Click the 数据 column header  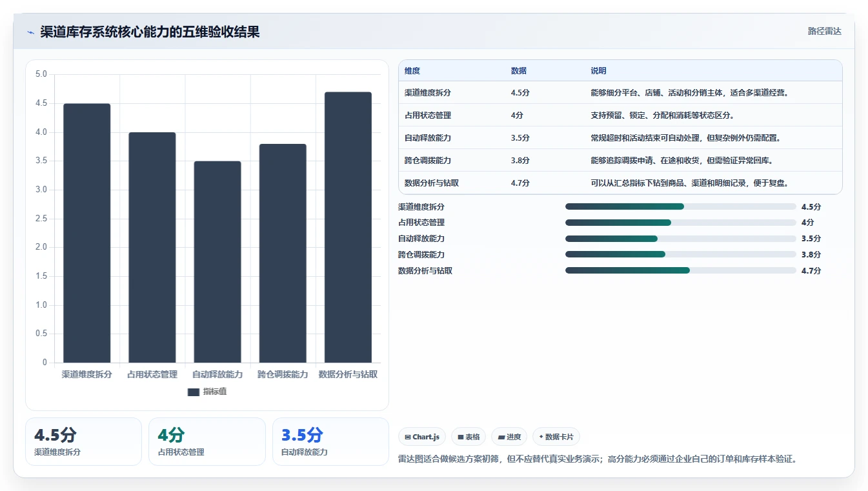(x=519, y=71)
